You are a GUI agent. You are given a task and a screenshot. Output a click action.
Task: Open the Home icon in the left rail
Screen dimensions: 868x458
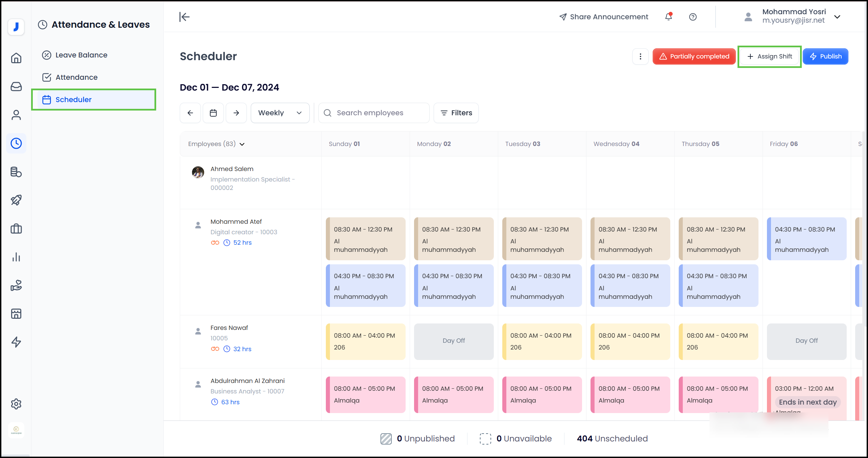tap(16, 58)
